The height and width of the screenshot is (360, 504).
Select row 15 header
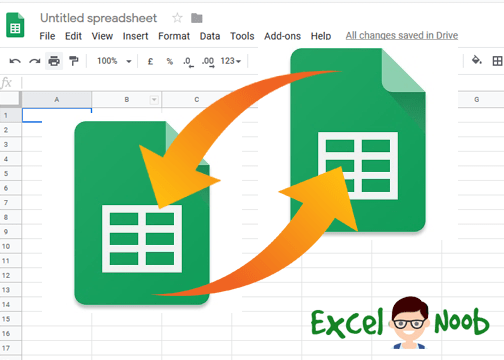click(10, 319)
